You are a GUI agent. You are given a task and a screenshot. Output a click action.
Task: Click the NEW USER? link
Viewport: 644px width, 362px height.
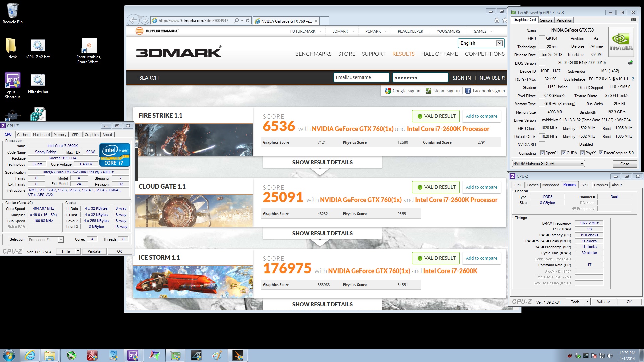click(x=492, y=78)
